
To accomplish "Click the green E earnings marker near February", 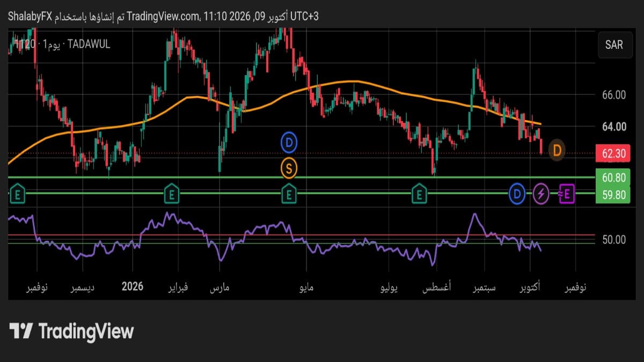I will point(171,193).
